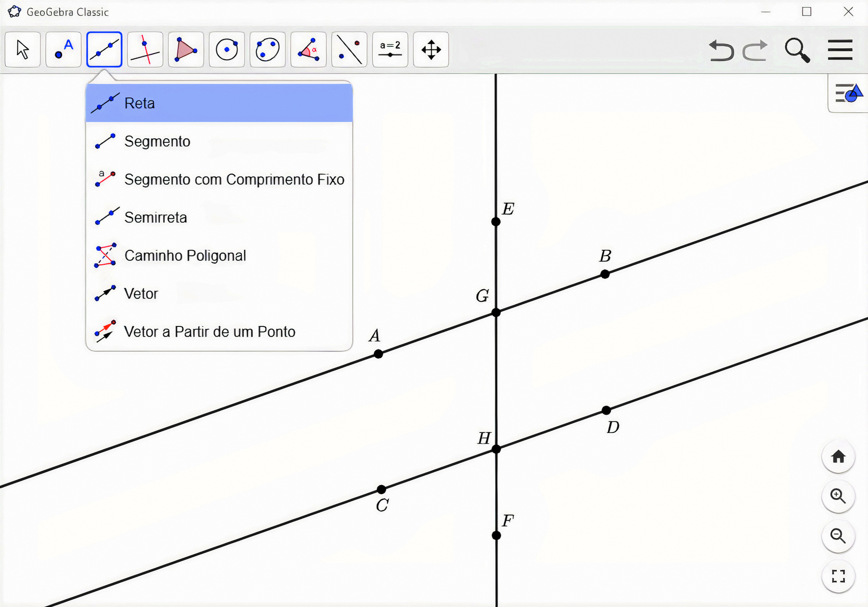
Task: Select the Circle with Center tool
Action: click(227, 49)
